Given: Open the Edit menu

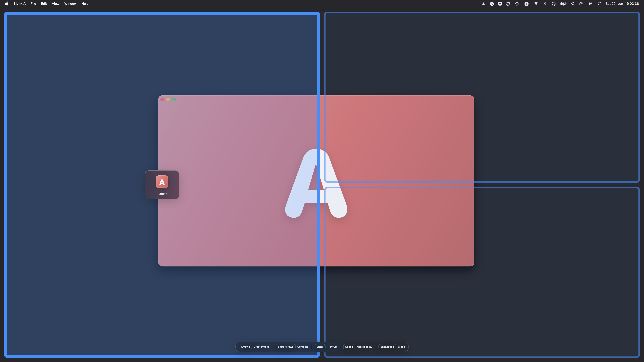Looking at the screenshot, I should click(x=44, y=4).
